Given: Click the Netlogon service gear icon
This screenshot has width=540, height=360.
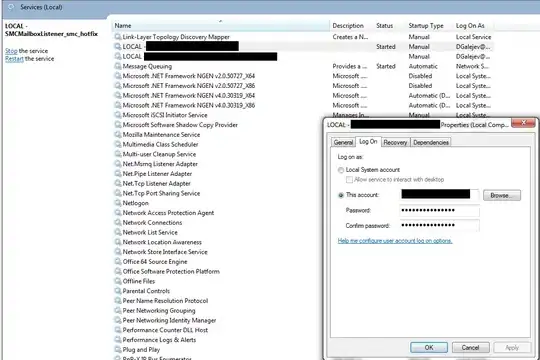Looking at the screenshot, I should [118, 203].
